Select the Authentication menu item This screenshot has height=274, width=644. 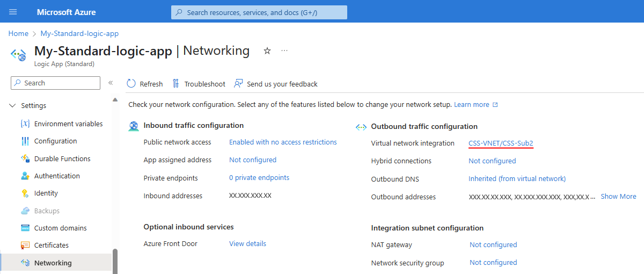(57, 176)
